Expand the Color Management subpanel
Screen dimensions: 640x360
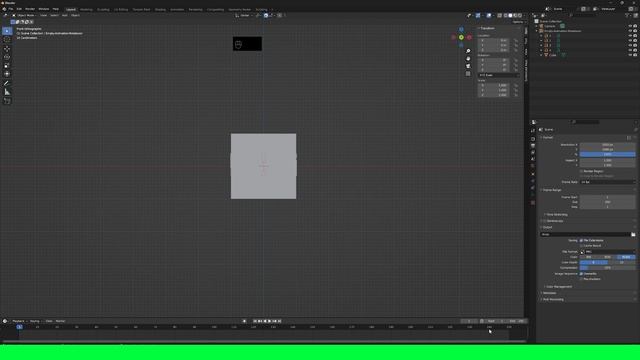[558, 287]
